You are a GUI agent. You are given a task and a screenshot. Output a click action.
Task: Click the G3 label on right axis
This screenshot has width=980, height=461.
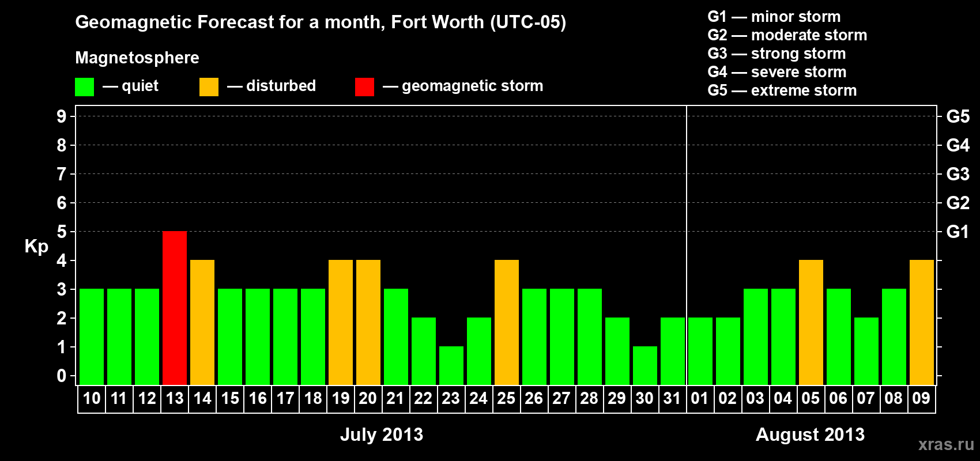click(958, 174)
